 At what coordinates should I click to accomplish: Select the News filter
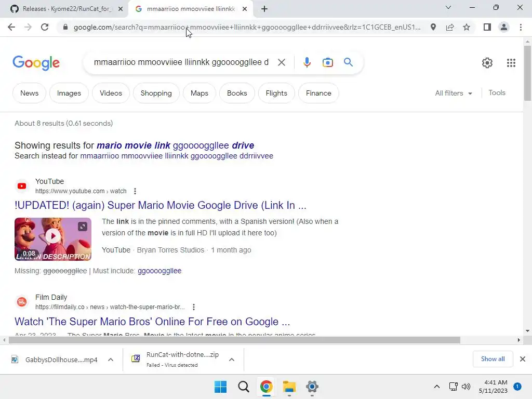[x=29, y=93]
